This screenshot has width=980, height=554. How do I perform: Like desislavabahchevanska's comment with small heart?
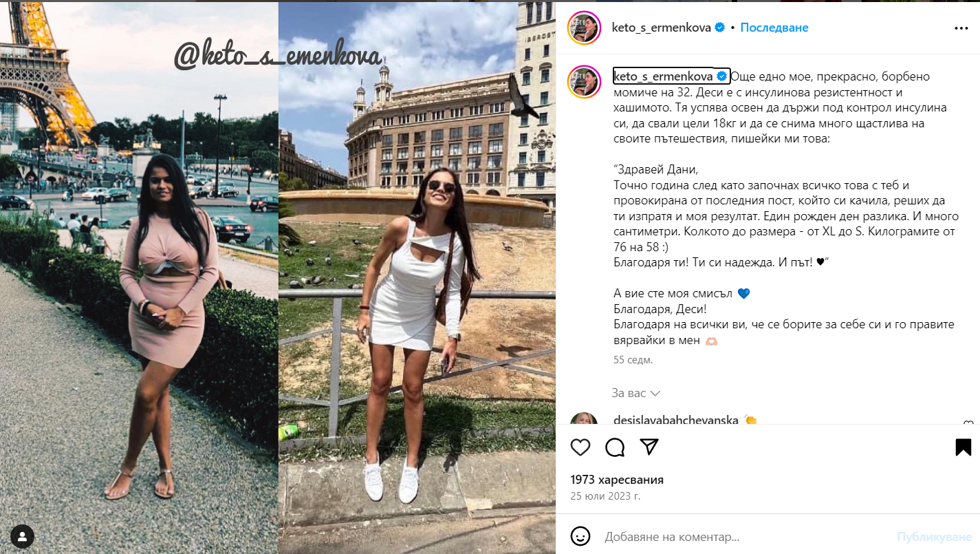(x=968, y=424)
